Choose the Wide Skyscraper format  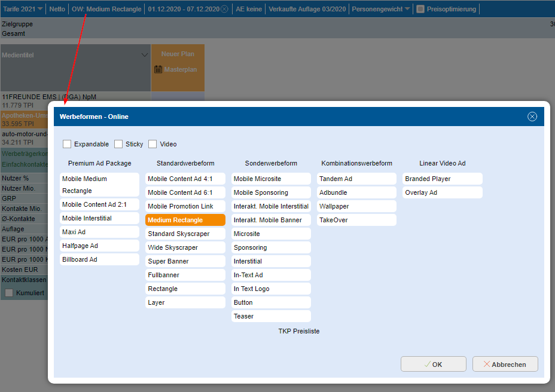[x=185, y=247]
